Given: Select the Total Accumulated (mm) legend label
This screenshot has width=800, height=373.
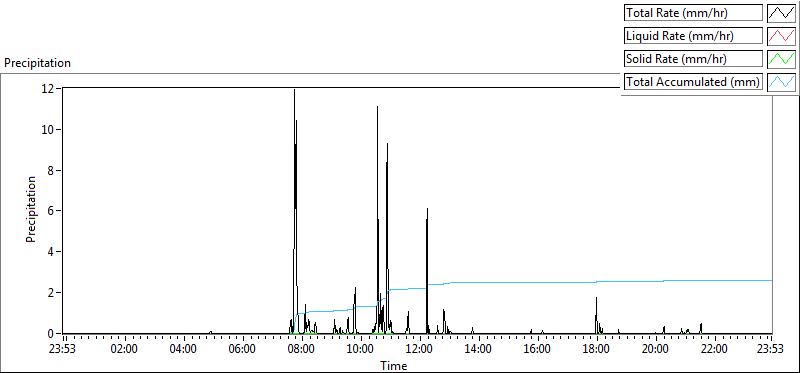Looking at the screenshot, I should 693,82.
